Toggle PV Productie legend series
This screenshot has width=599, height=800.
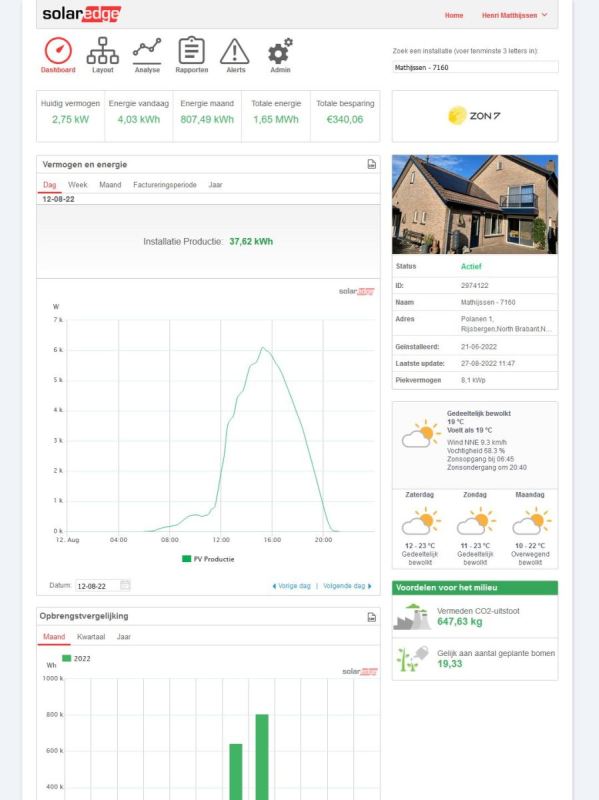click(x=208, y=559)
